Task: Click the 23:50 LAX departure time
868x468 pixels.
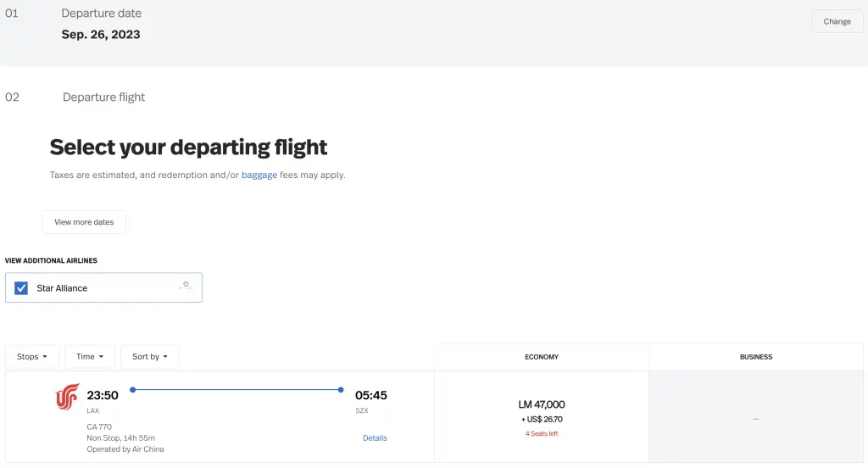Action: [x=103, y=395]
